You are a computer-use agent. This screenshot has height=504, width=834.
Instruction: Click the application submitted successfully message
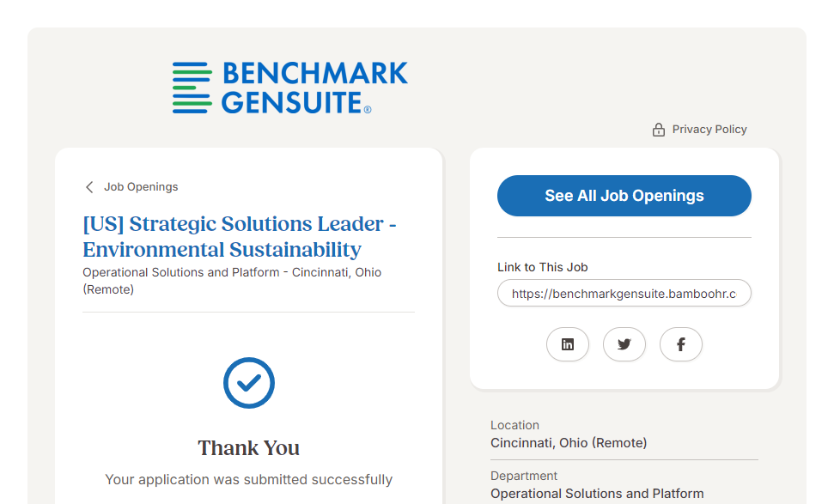(x=249, y=480)
